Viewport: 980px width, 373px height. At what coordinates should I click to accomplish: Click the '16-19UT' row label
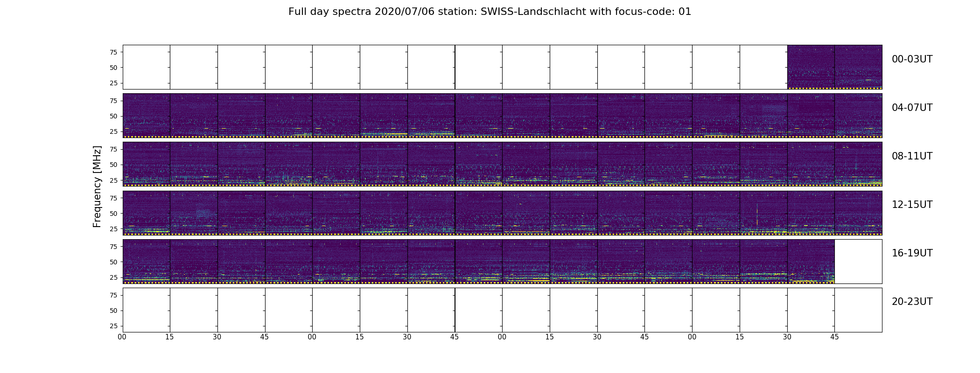pyautogui.click(x=912, y=253)
